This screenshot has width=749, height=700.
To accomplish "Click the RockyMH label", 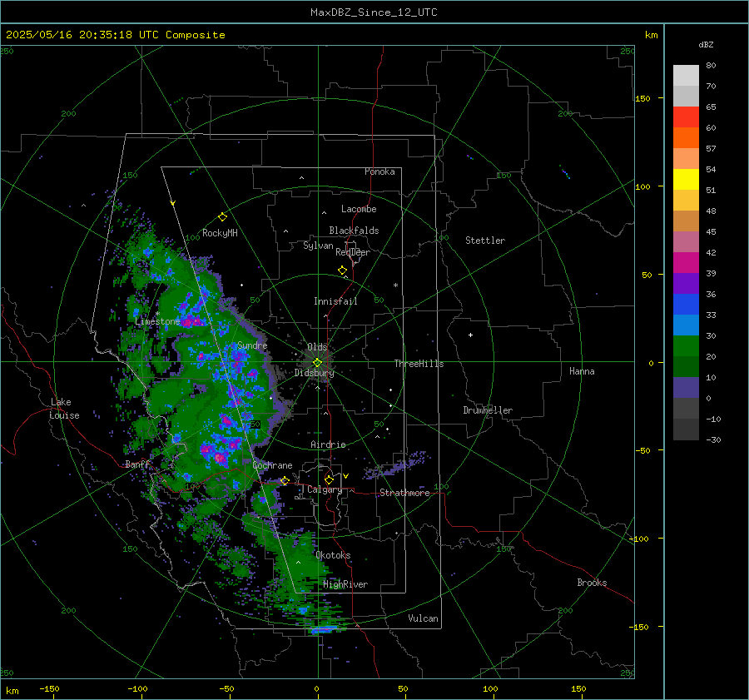I will (x=220, y=233).
